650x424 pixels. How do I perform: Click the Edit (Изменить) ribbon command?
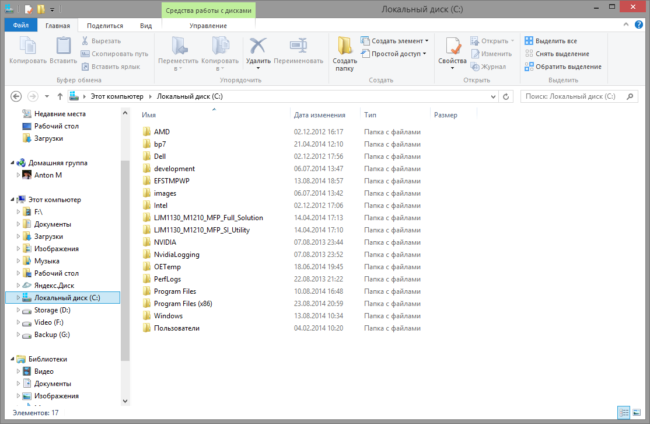click(491, 53)
